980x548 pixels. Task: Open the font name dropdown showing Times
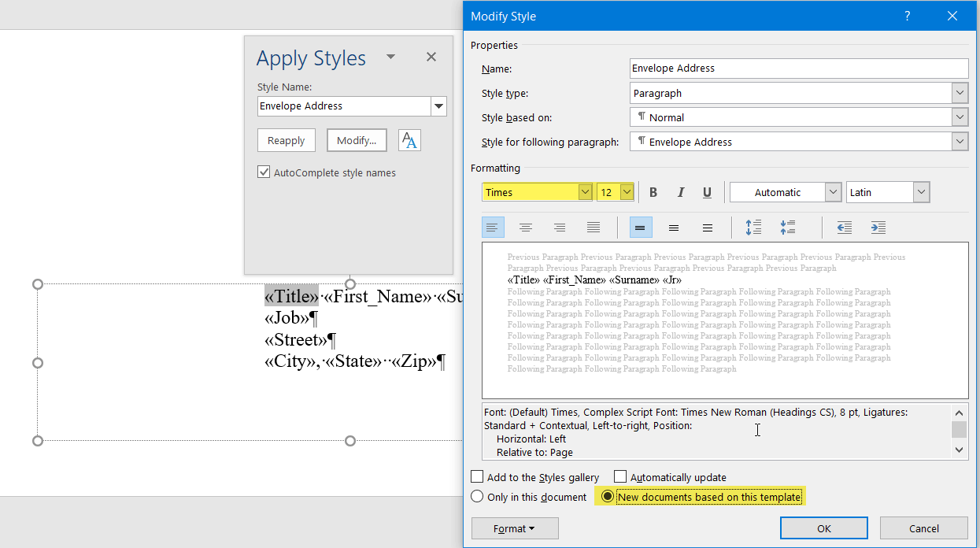click(x=585, y=192)
